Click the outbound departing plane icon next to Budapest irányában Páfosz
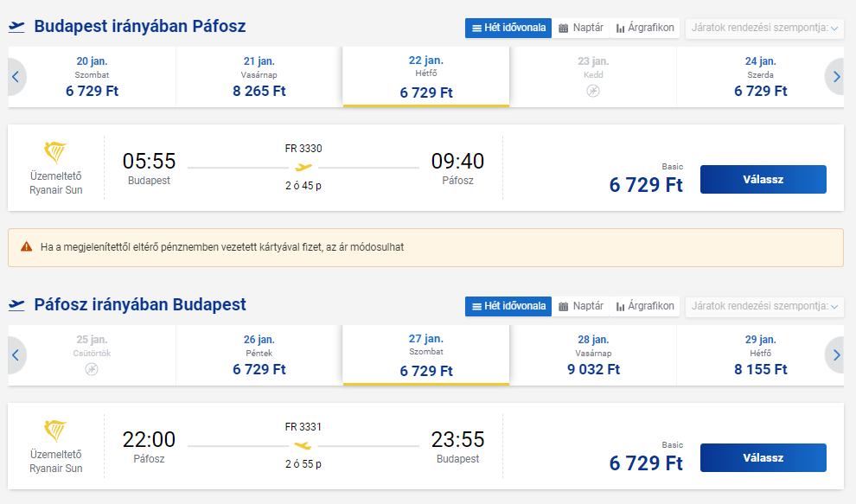856x504 pixels. click(16, 27)
